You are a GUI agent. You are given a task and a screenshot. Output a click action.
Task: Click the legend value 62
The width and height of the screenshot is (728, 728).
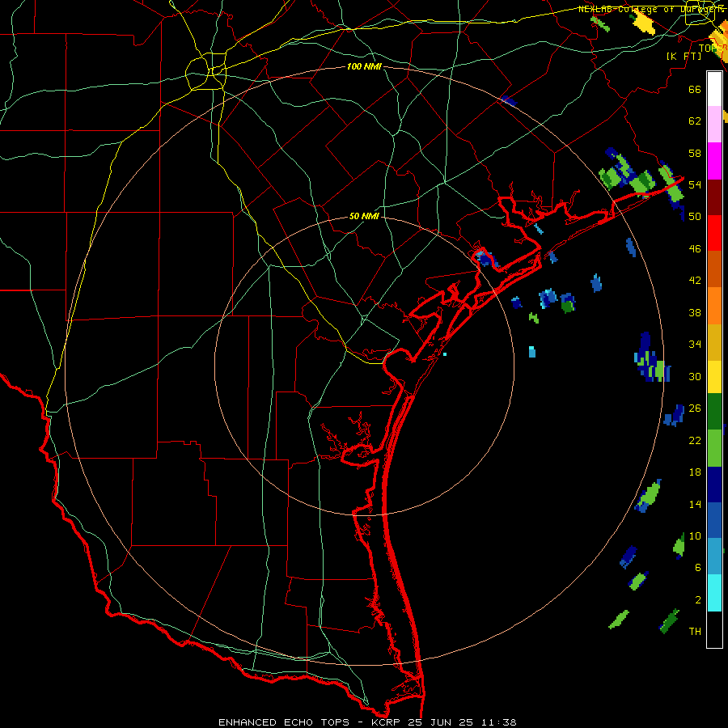[695, 121]
